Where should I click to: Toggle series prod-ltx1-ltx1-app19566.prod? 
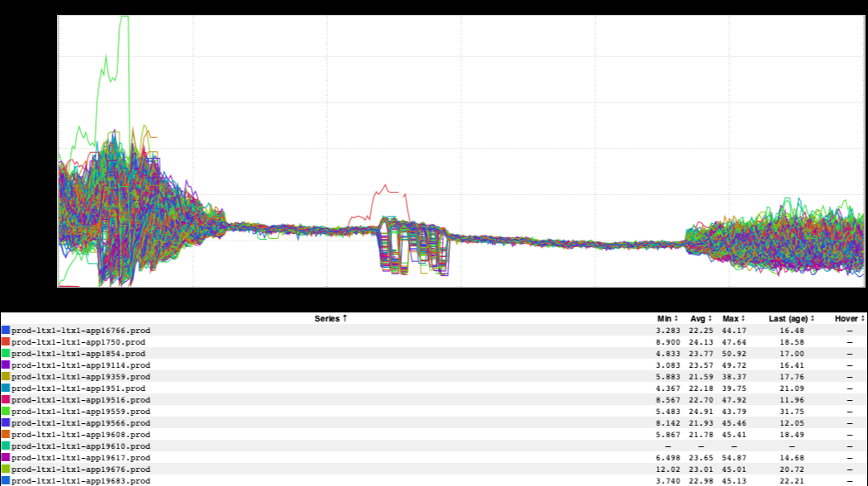[81, 423]
